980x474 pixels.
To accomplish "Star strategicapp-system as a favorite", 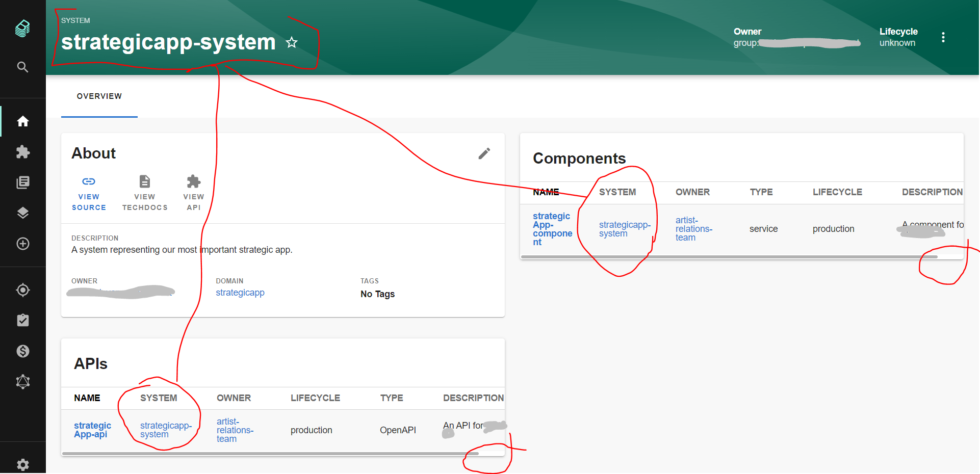I will pos(292,43).
